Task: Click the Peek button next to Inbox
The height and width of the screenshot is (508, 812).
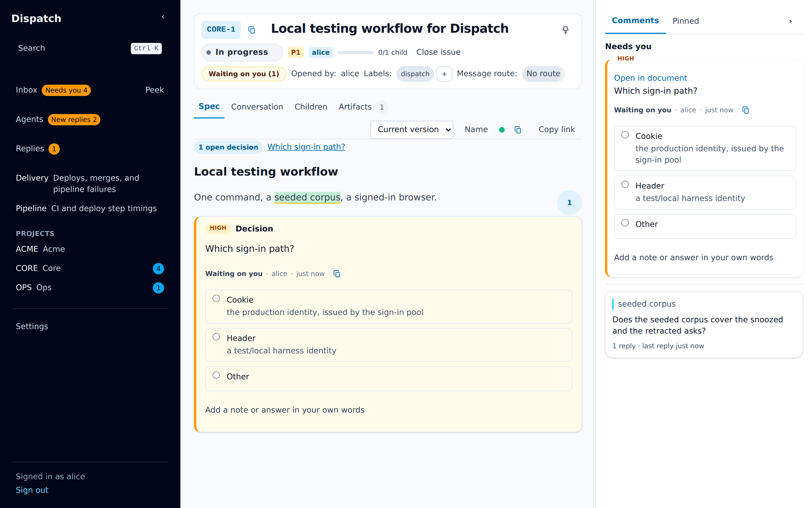Action: click(x=155, y=90)
